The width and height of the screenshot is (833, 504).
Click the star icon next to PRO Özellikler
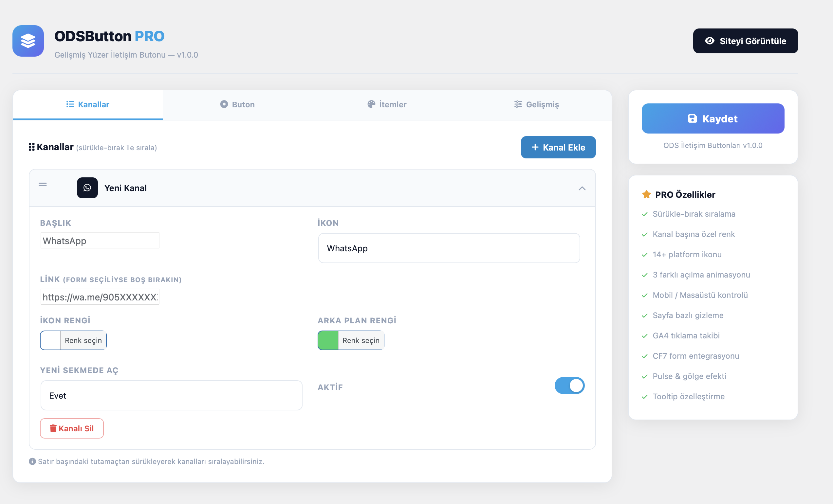646,194
